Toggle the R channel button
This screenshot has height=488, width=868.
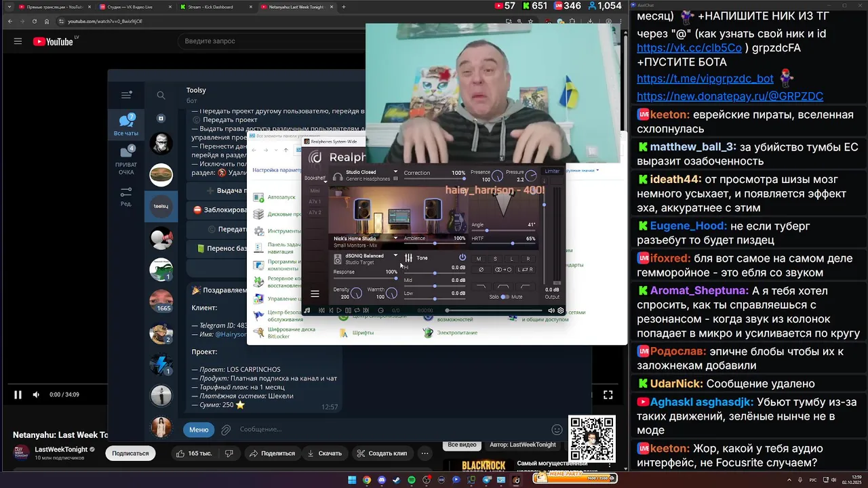[528, 259]
